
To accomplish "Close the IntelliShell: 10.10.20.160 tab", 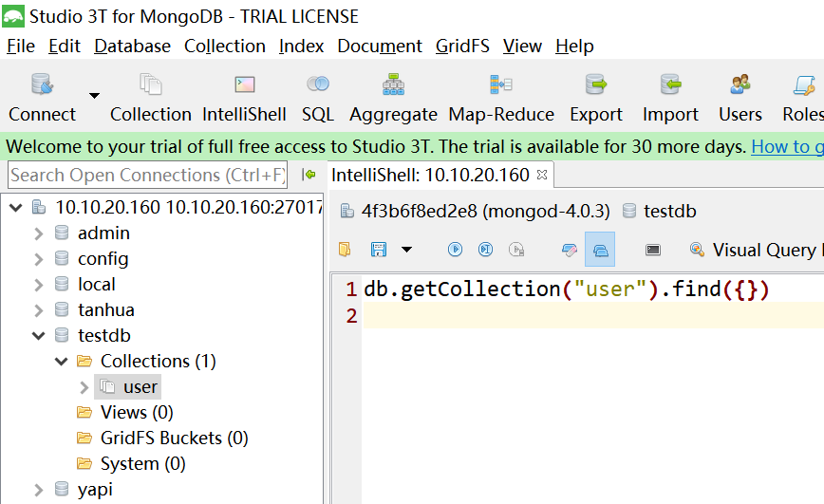I will click(542, 175).
